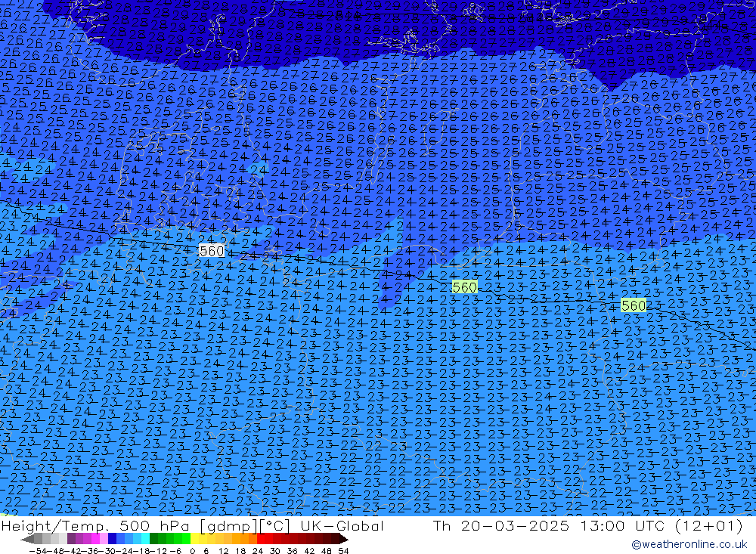This screenshot has width=756, height=554.
Task: Click the darkest green legend swatch
Action: coord(153,539)
